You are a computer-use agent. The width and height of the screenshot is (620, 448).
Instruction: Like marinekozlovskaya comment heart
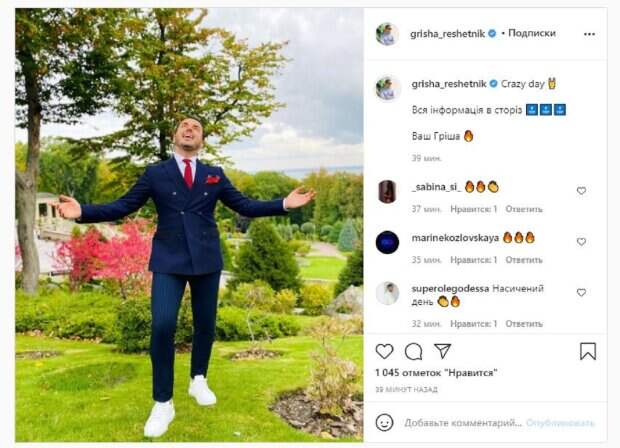point(581,242)
